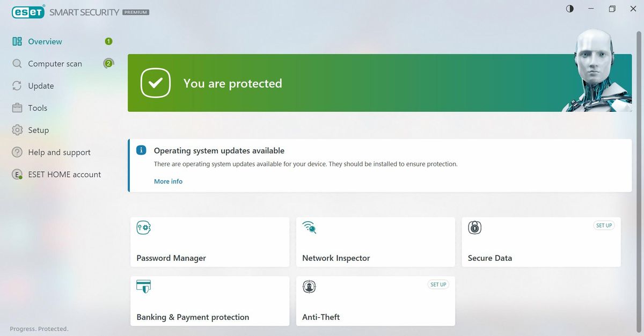Screen dimensions: 644x336
Task: Click the Update refresh icon in sidebar
Action: pos(17,85)
